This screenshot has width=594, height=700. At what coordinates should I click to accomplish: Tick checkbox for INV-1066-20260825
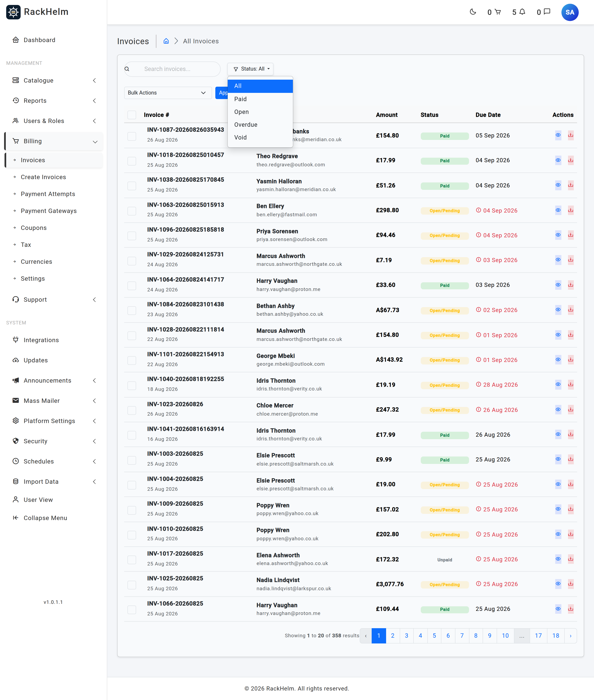tap(132, 610)
